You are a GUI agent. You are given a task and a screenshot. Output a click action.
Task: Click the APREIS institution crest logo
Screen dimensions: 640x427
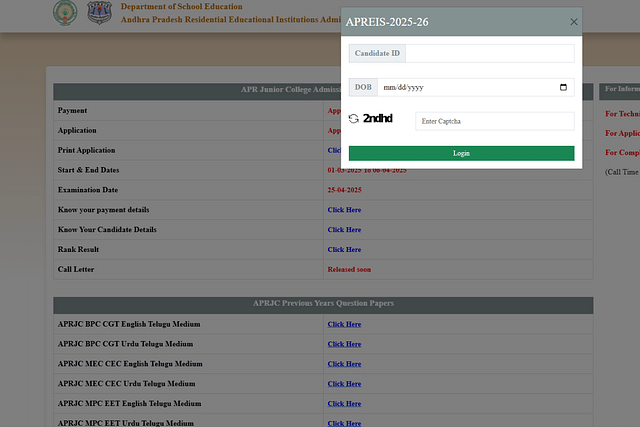click(99, 13)
